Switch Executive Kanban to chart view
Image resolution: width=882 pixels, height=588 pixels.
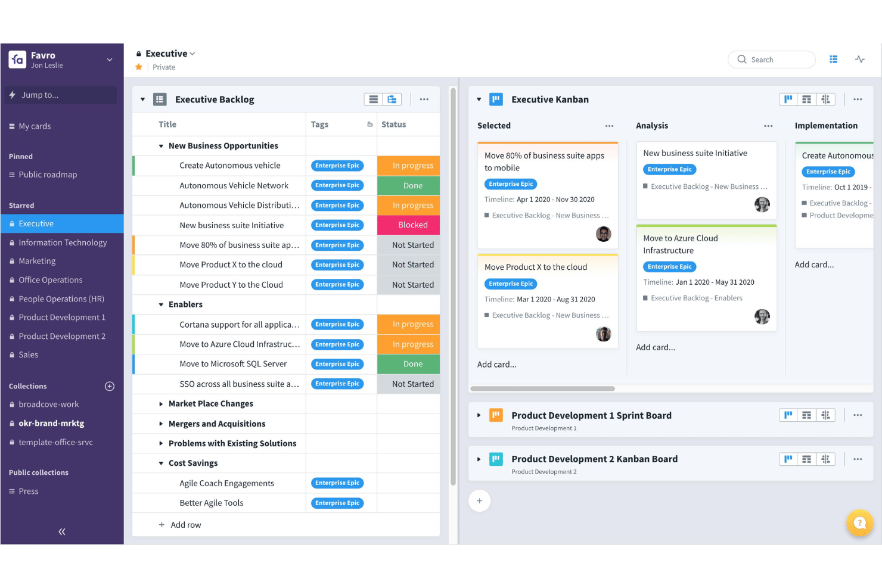(x=825, y=99)
